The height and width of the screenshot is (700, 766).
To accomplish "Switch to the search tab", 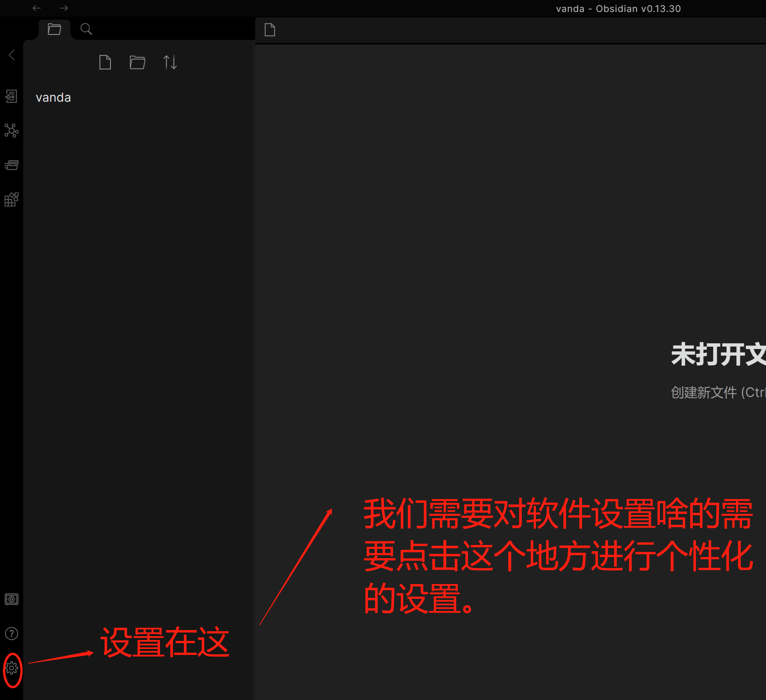I will tap(86, 29).
